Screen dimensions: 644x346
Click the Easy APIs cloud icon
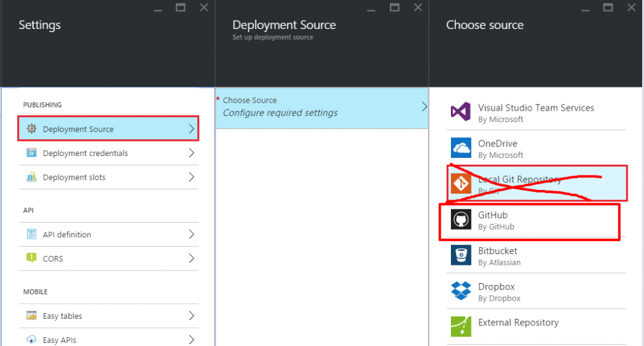(31, 340)
